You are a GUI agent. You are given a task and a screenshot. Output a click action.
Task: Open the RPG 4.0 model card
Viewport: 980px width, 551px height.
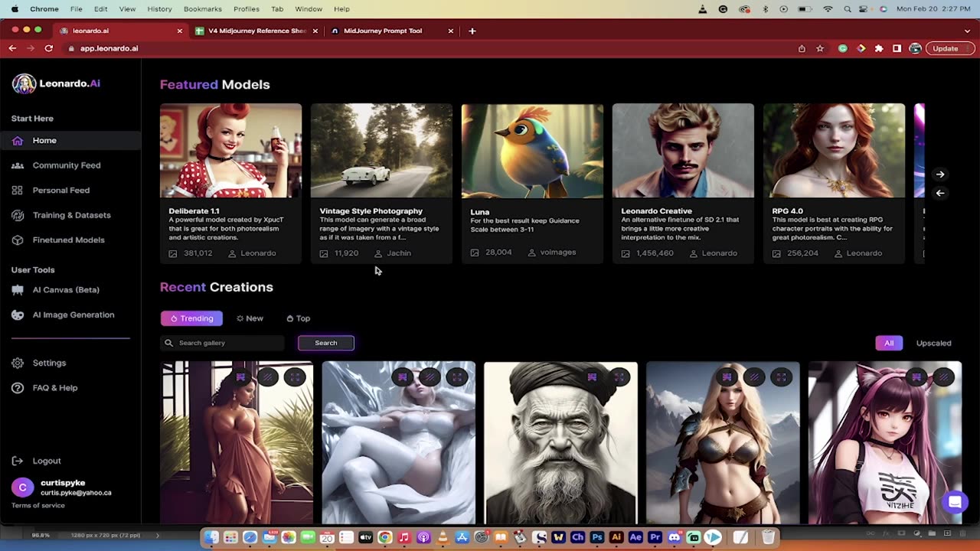[834, 184]
